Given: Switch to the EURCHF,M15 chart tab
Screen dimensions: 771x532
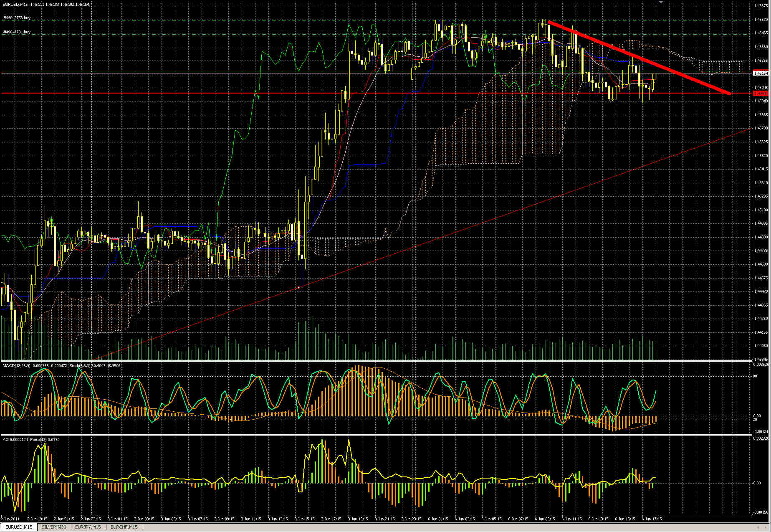Looking at the screenshot, I should (124, 527).
